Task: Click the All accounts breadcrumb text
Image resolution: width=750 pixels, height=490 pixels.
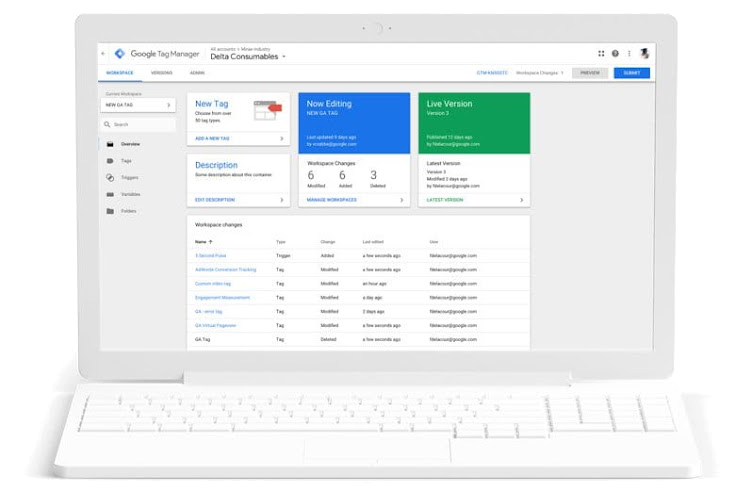Action: click(223, 49)
